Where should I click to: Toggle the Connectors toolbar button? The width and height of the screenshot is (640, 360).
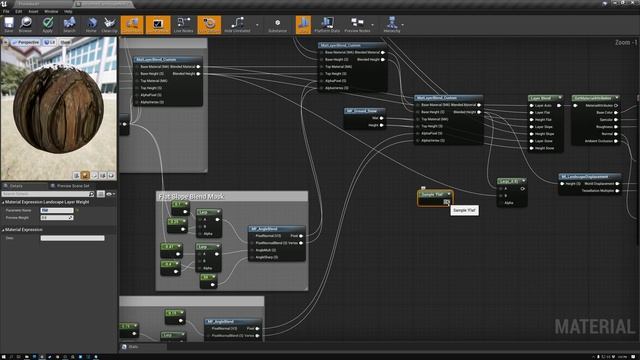132,25
